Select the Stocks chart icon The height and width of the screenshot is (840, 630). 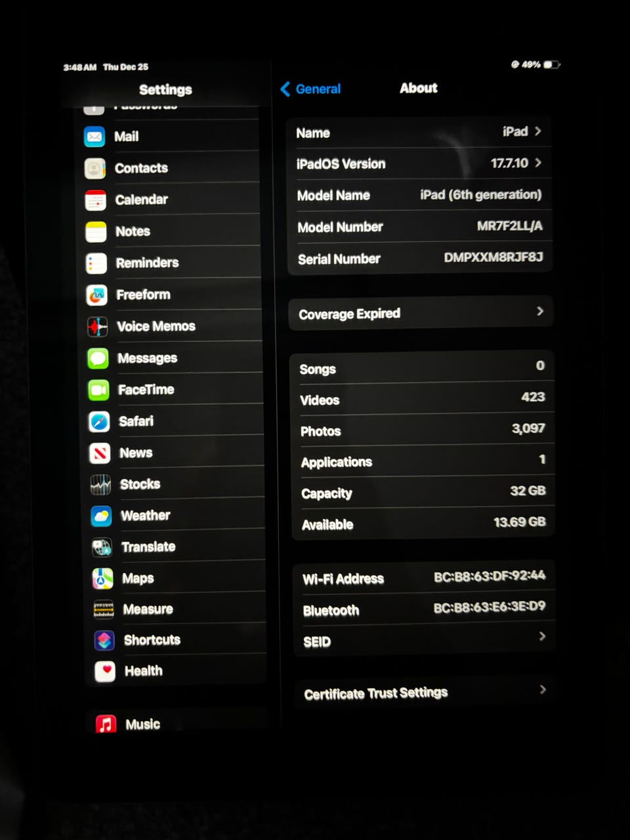tap(100, 484)
